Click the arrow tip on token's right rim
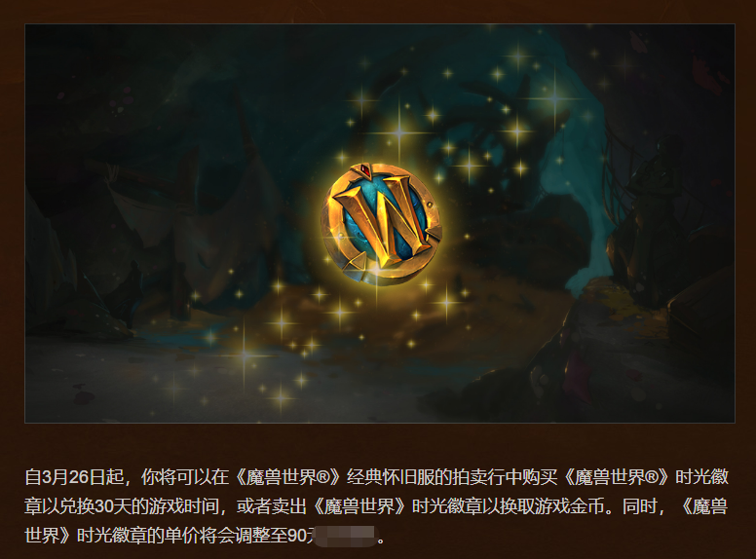This screenshot has width=756, height=559. coord(434,233)
